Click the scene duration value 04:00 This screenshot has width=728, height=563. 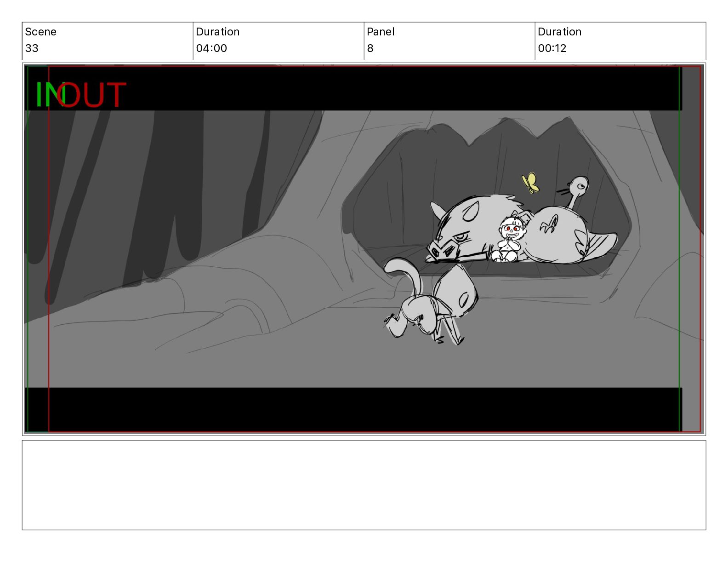click(x=211, y=48)
